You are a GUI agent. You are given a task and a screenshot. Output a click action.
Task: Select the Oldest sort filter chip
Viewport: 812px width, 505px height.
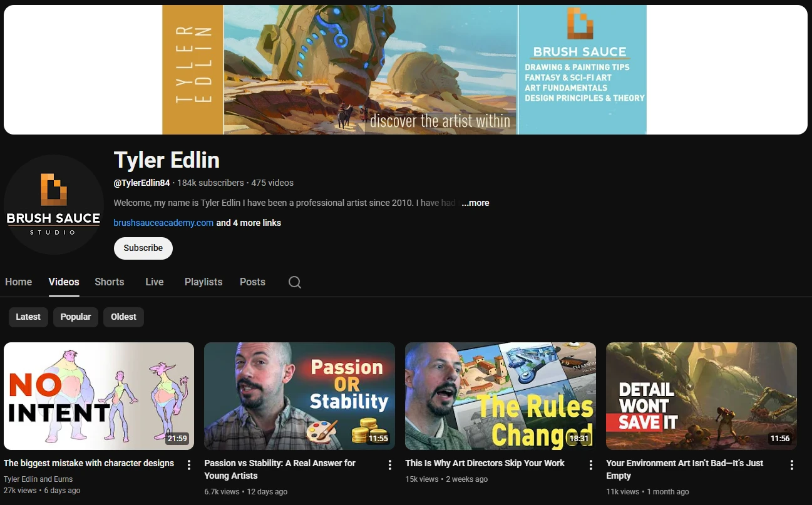point(123,317)
